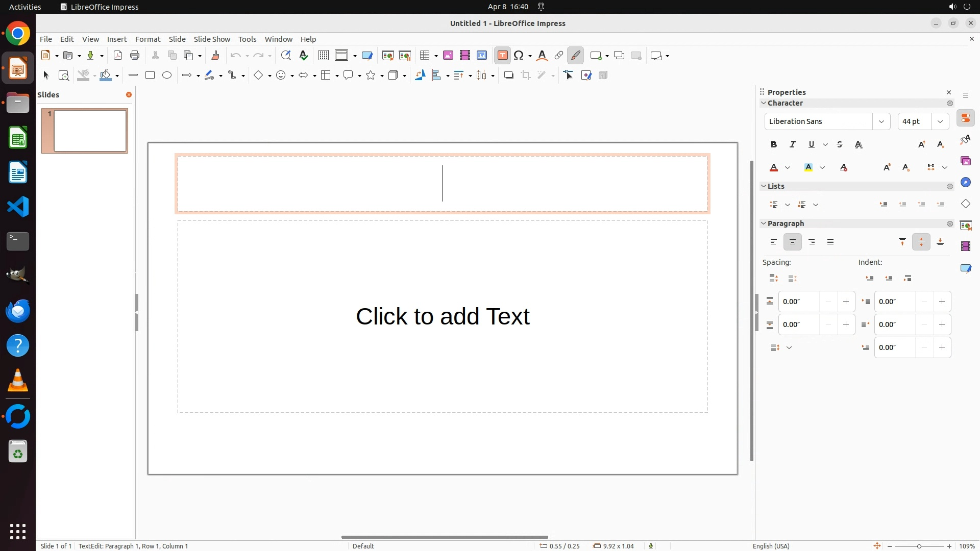The image size is (980, 551).
Task: Select the Ellipse drawing tool
Action: (167, 76)
